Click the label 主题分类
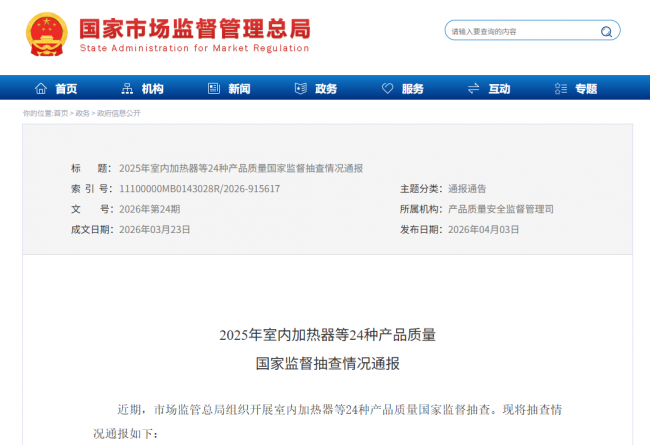 coord(421,189)
